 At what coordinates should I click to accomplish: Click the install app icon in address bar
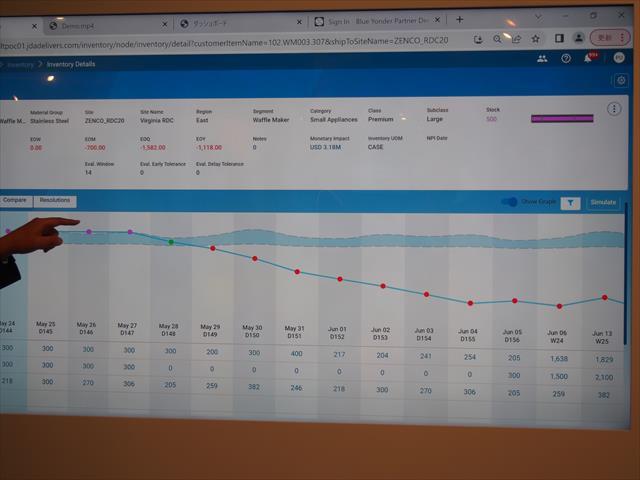tap(478, 39)
